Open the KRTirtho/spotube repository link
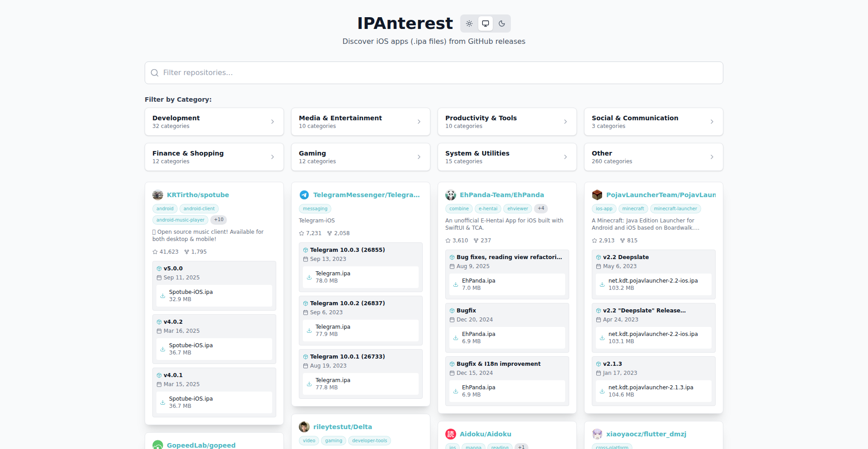This screenshot has width=868, height=449. pos(198,195)
